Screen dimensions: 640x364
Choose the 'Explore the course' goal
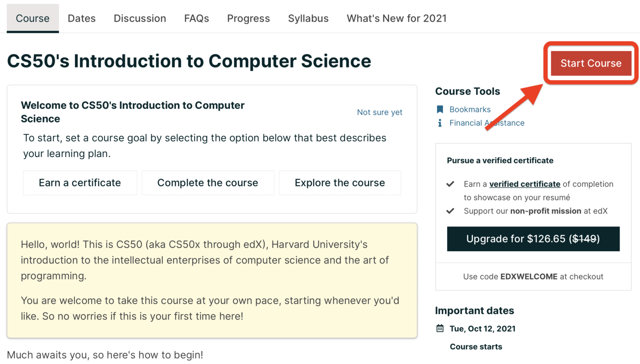[340, 182]
